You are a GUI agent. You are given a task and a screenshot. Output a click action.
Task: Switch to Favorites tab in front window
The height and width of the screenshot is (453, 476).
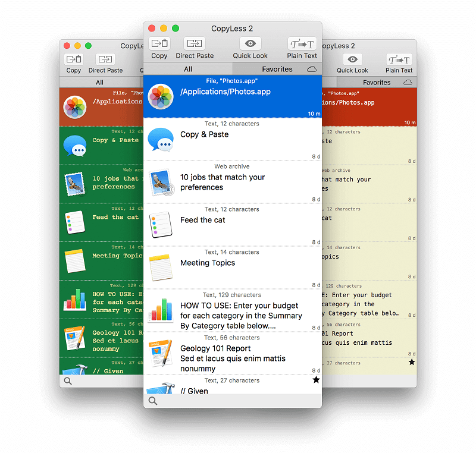tap(277, 69)
